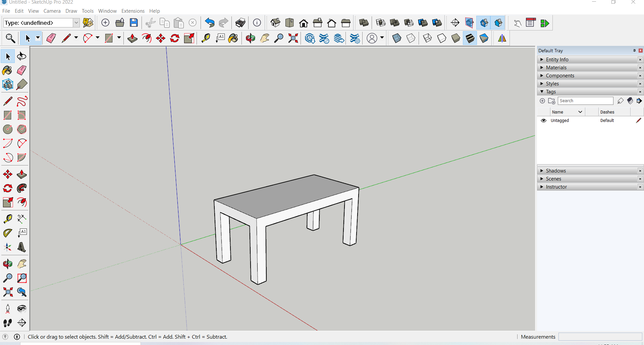The height and width of the screenshot is (345, 644).
Task: Select the Walk tool footprints icon
Action: pos(7,323)
